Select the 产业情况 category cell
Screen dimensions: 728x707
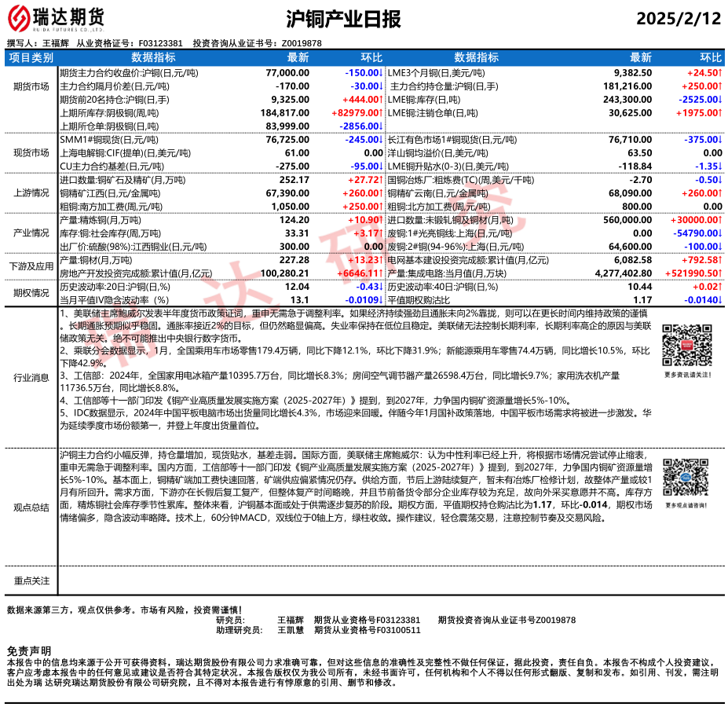[x=31, y=233]
